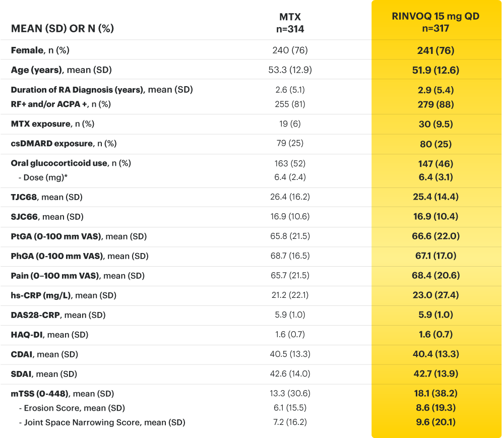Click 'Joint Space Narrowing Score' label
Screen dimensions: 504x438
(x=82, y=422)
